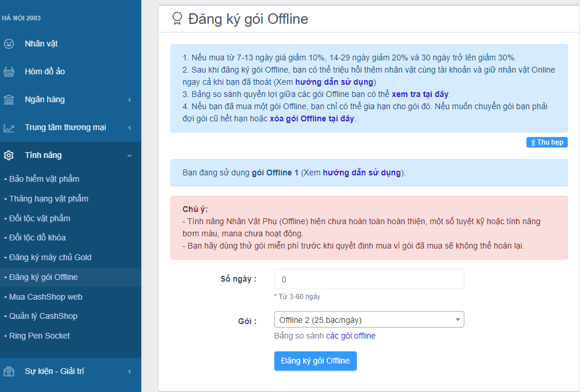
Task: Click the Trung tâm thương mại chart icon
Action: [x=9, y=128]
